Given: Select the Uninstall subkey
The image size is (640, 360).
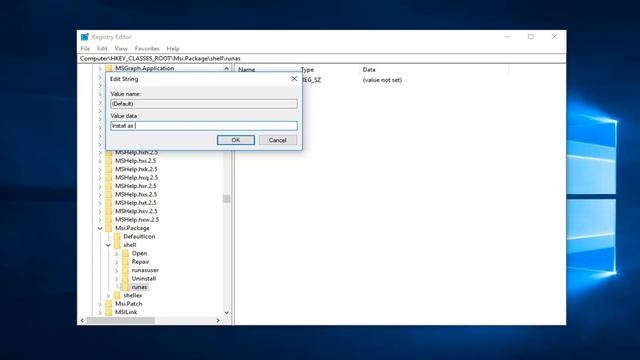Looking at the screenshot, I should 144,278.
